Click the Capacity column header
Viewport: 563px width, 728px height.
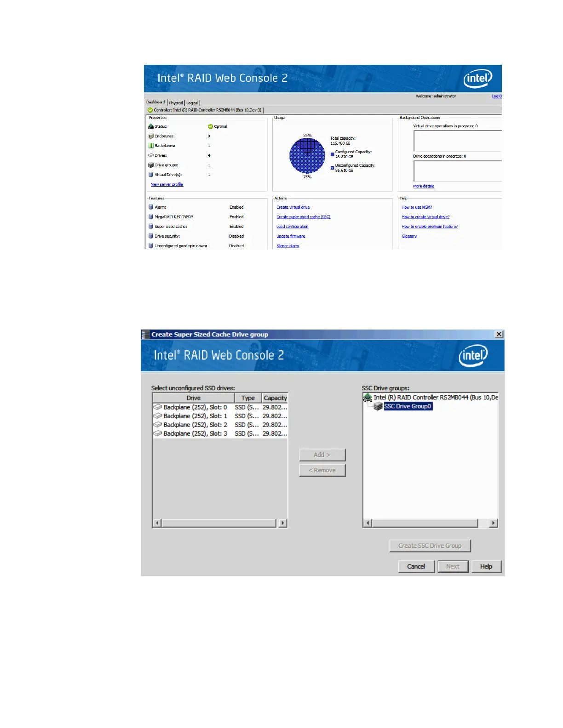[x=275, y=398]
